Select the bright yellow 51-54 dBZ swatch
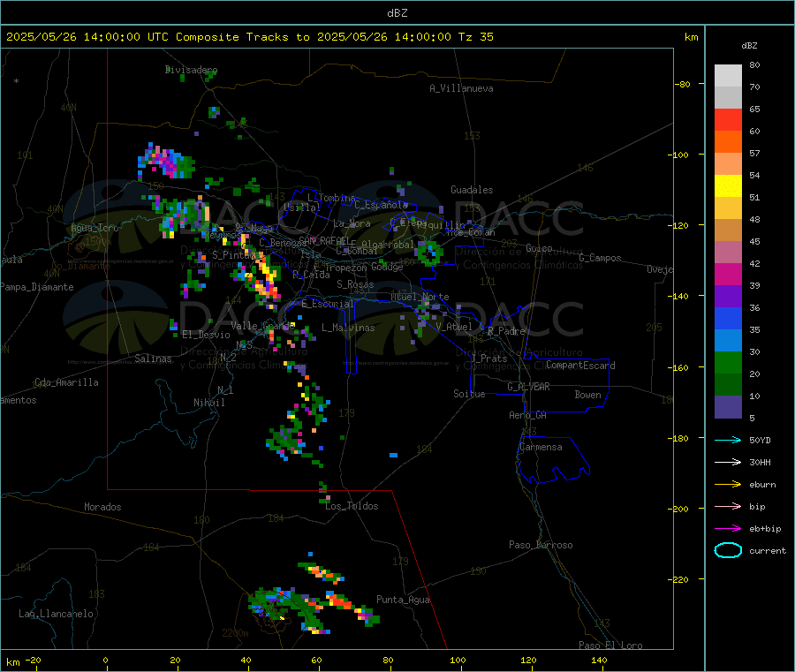The width and height of the screenshot is (795, 672). (728, 186)
